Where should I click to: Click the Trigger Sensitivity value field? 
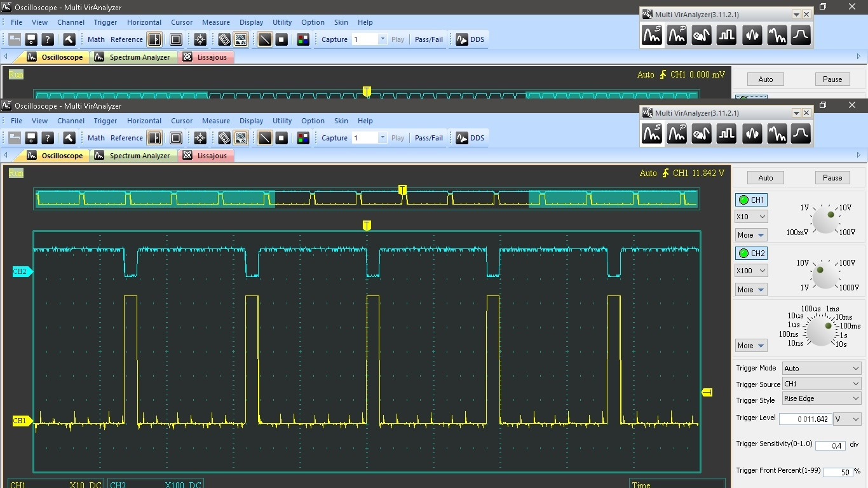pos(830,445)
